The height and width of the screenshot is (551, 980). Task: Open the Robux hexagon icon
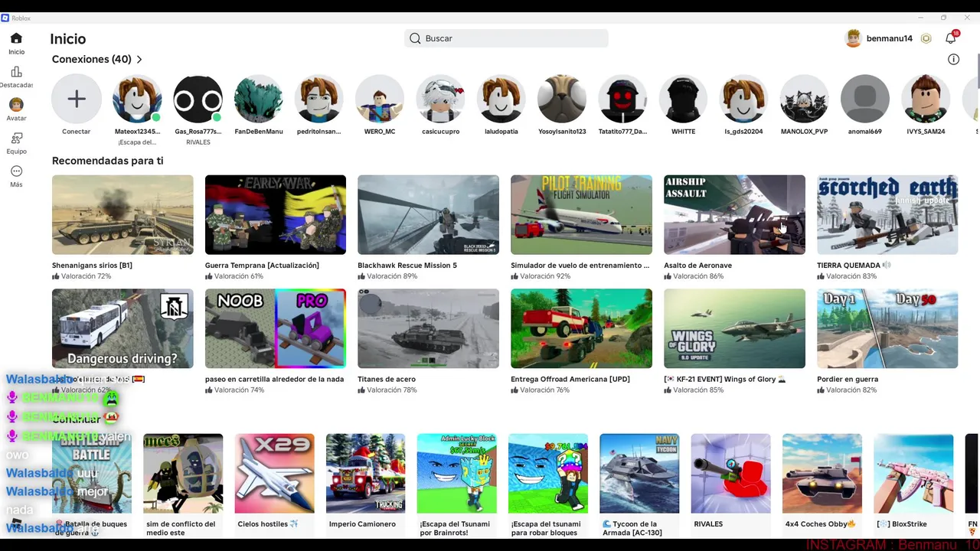pyautogui.click(x=926, y=38)
